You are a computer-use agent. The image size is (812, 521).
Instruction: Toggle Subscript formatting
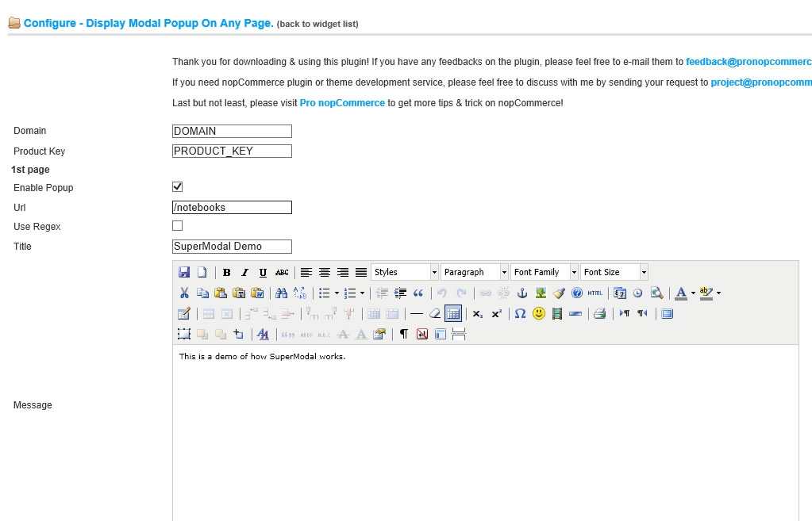478,313
